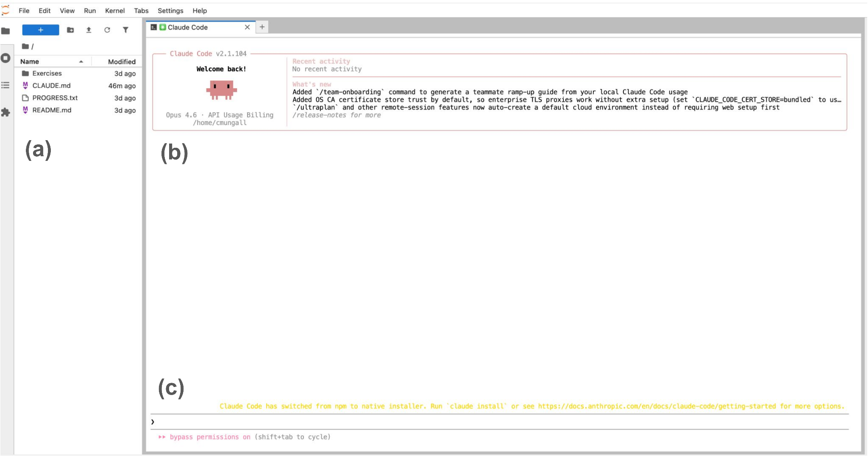
Task: Sort files by Modified column header
Action: tap(117, 61)
